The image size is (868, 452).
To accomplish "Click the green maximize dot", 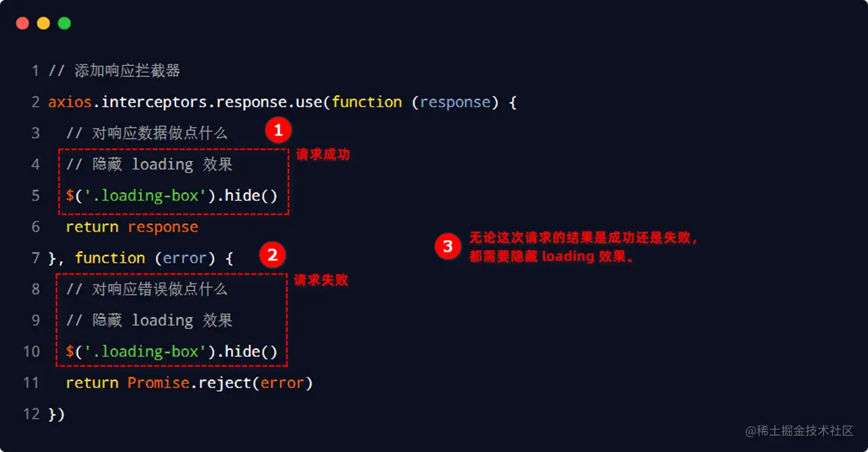I will click(x=64, y=23).
